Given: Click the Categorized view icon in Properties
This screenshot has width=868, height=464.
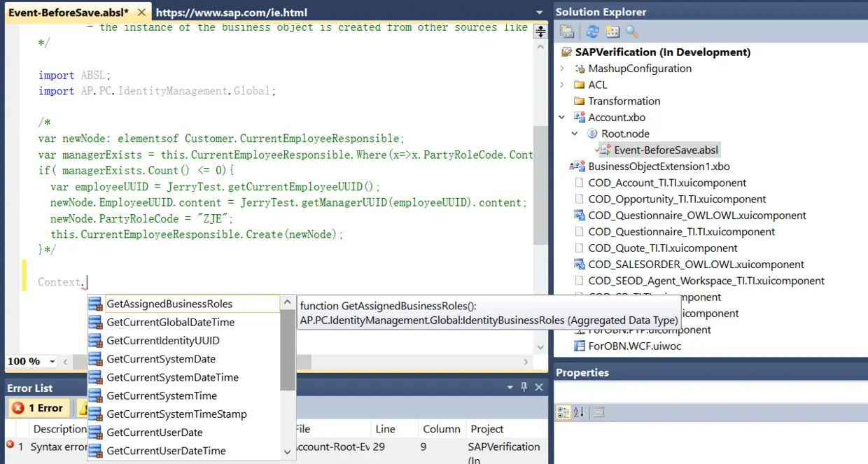Looking at the screenshot, I should [563, 412].
